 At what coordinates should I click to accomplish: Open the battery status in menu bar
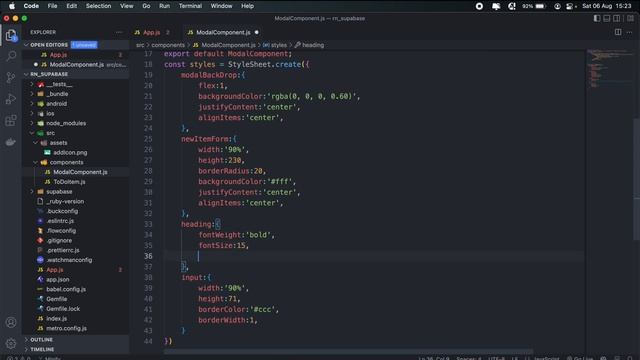[x=534, y=6]
